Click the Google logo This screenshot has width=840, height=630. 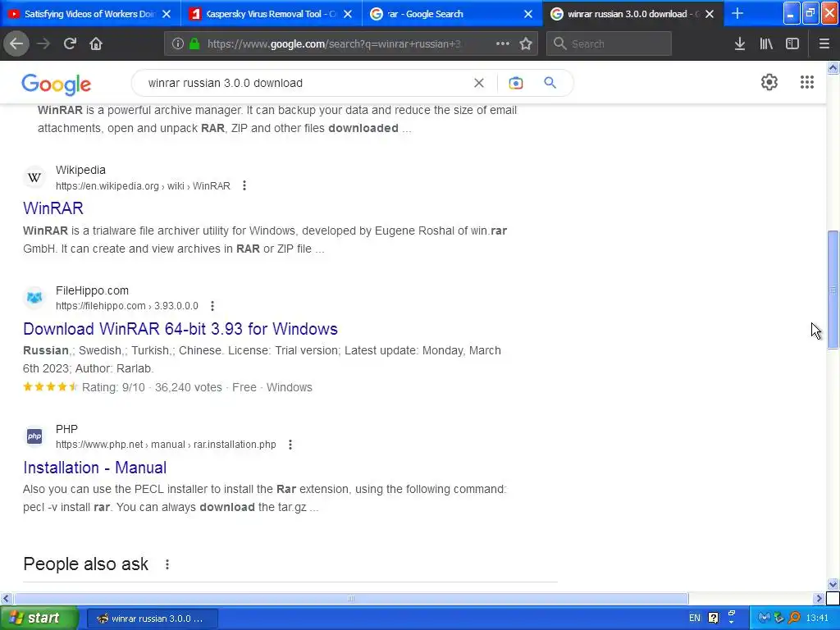tap(57, 84)
